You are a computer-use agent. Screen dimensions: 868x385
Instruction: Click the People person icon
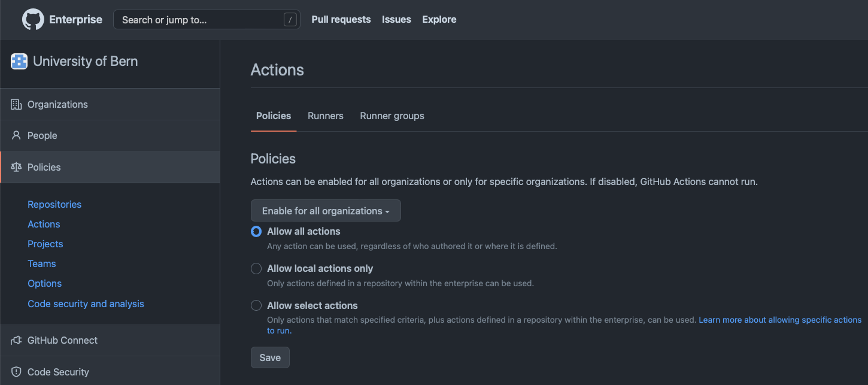[16, 135]
